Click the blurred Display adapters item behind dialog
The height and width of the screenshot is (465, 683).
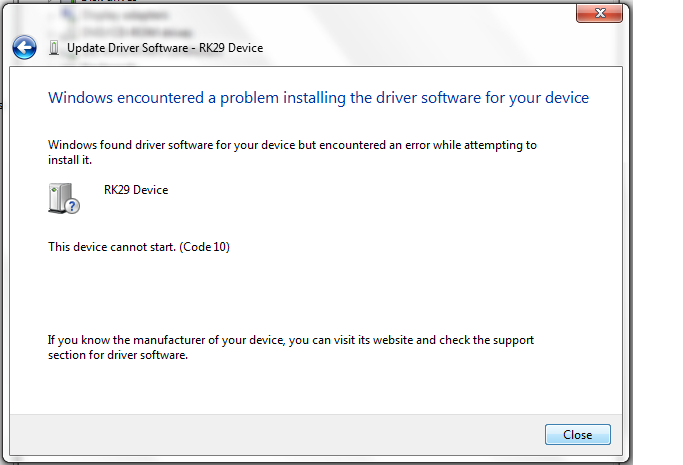pyautogui.click(x=124, y=15)
